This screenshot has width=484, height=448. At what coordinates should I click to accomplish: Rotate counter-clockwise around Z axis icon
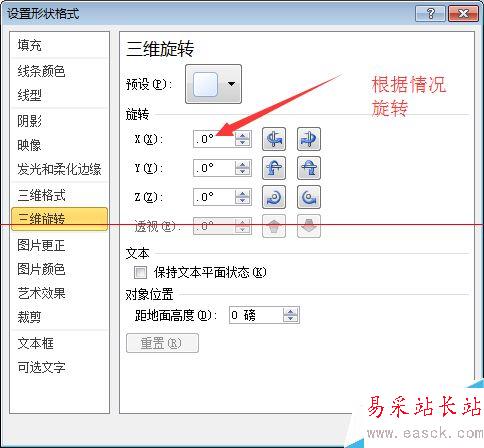pyautogui.click(x=309, y=197)
